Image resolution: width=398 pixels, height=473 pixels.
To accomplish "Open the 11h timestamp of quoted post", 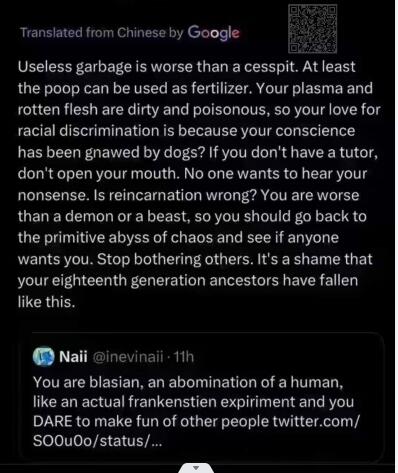I will (184, 357).
